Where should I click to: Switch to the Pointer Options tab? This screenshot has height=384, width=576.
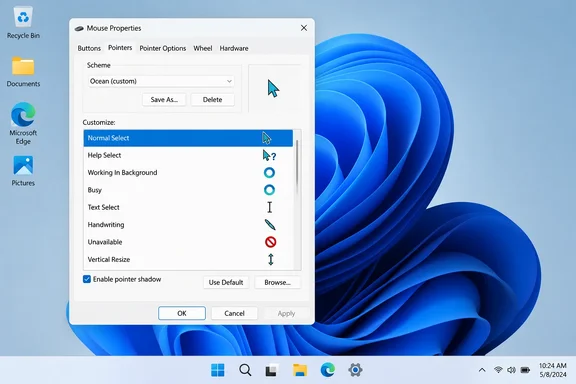pos(163,48)
